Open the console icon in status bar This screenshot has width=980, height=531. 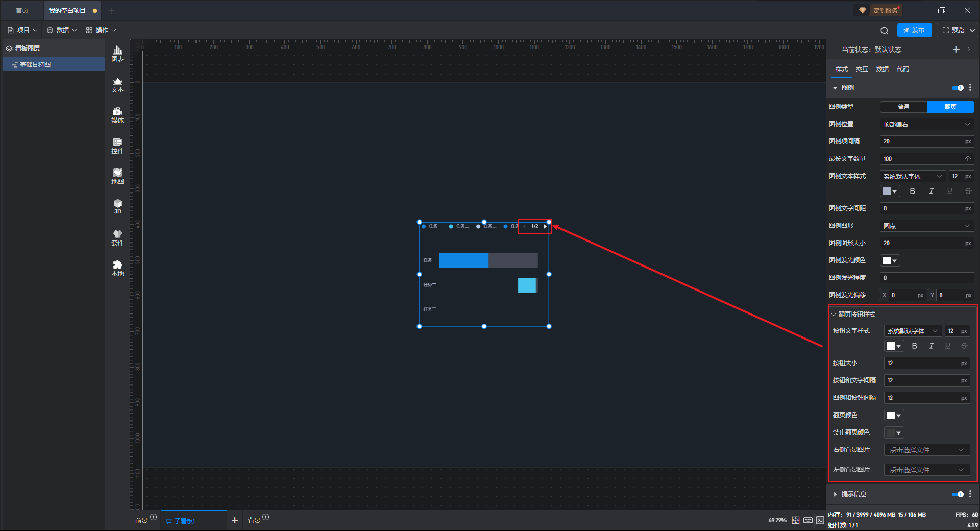pyautogui.click(x=820, y=520)
